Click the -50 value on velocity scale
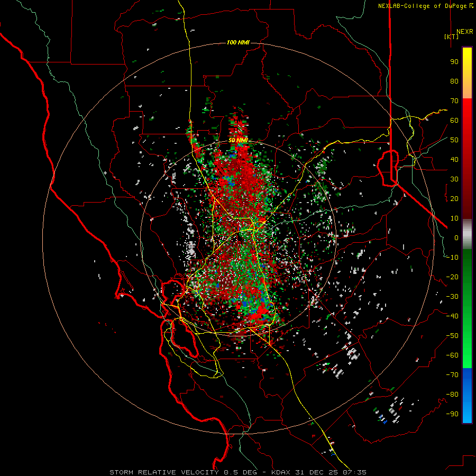Viewport: 476px width, 476px height. (452, 336)
